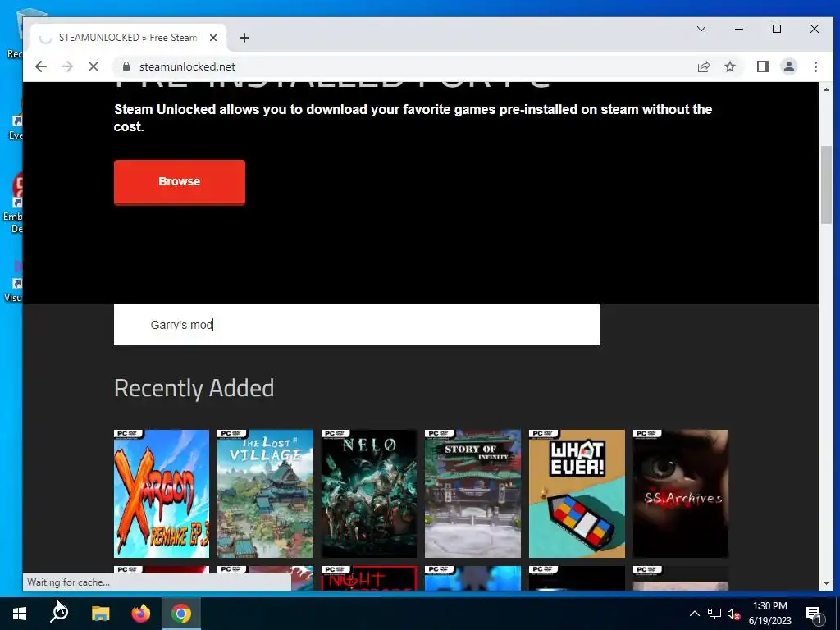Click the red Browse button
Viewport: 840px width, 630px height.
tap(180, 181)
